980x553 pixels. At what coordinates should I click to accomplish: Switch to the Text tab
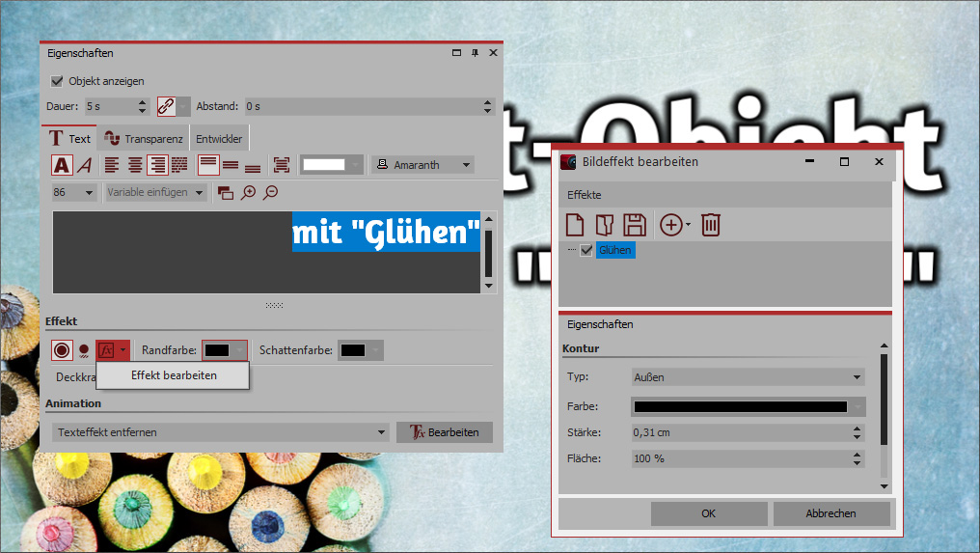coord(70,139)
